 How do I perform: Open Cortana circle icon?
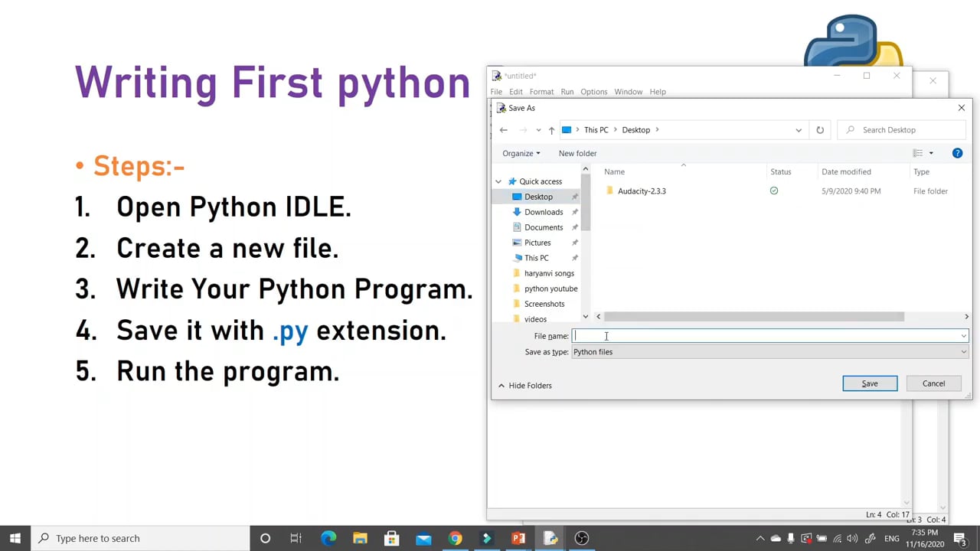coord(265,538)
